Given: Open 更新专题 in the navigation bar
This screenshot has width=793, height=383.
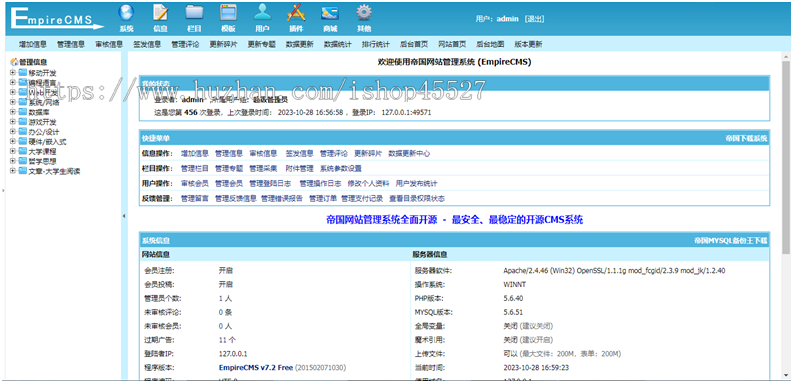Looking at the screenshot, I should click(x=261, y=44).
